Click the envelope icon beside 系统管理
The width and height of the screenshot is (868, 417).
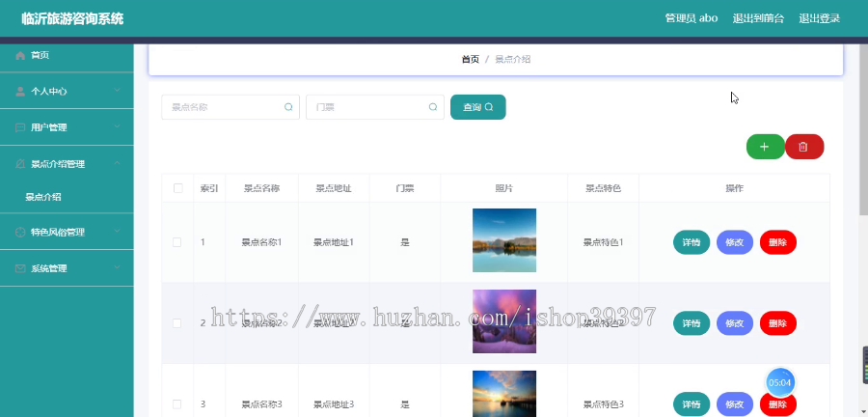tap(20, 268)
